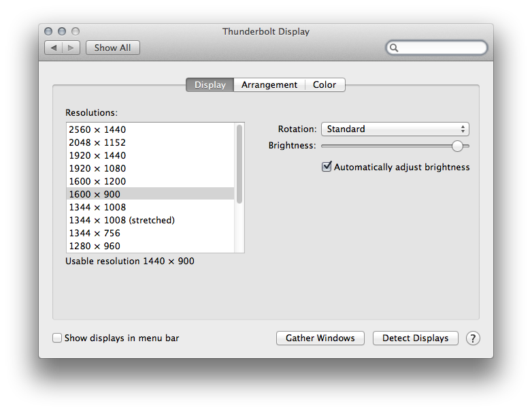532x412 pixels.
Task: Click the Gather Windows button
Action: pos(320,338)
